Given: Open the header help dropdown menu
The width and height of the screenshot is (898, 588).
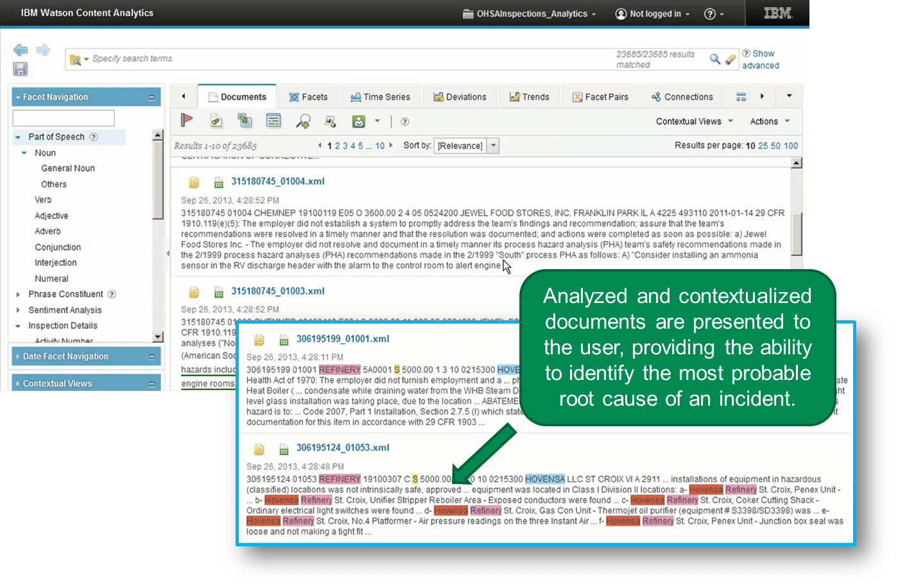Looking at the screenshot, I should (714, 13).
